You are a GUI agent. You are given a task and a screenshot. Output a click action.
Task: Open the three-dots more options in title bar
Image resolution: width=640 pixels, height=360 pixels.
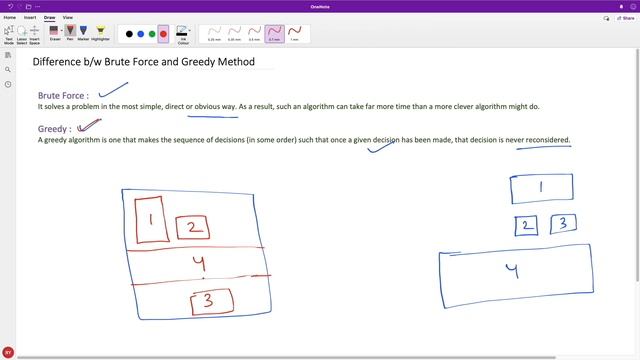[x=38, y=7]
